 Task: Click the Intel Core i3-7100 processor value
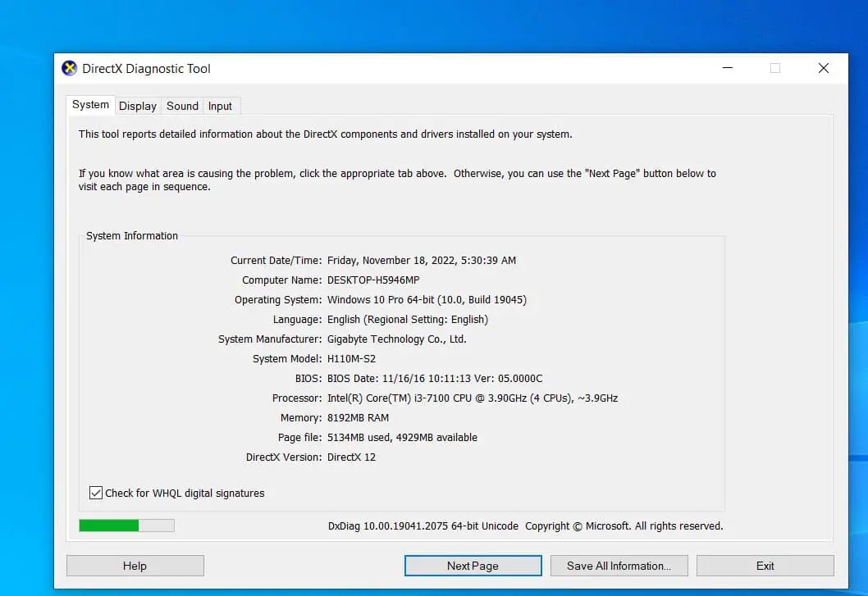pyautogui.click(x=473, y=398)
